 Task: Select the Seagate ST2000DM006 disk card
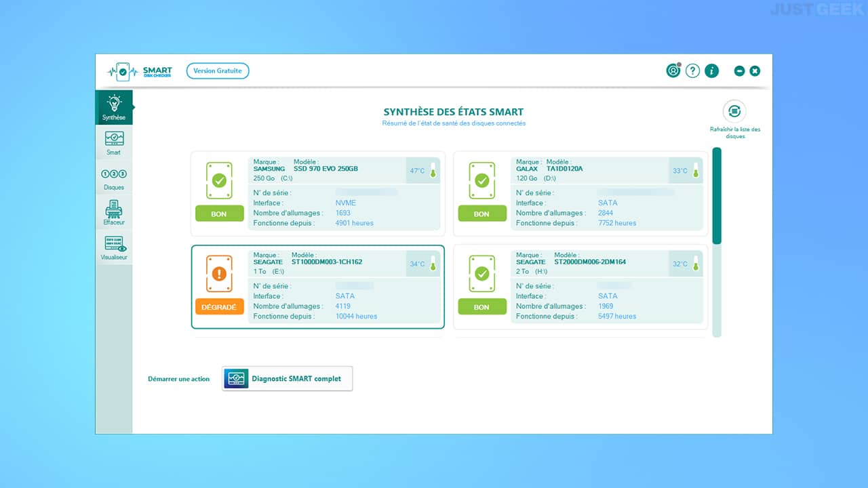[580, 287]
